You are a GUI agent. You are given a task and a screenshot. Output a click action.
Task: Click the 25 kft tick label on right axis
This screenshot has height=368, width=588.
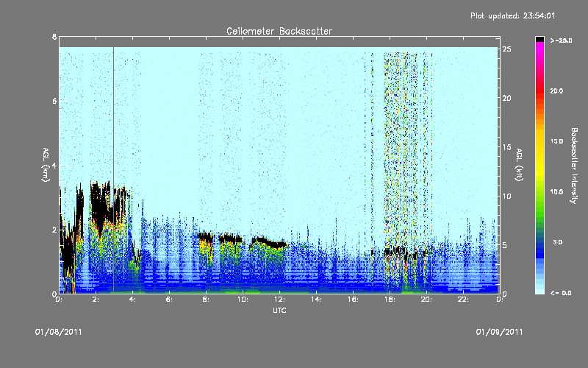tap(506, 49)
